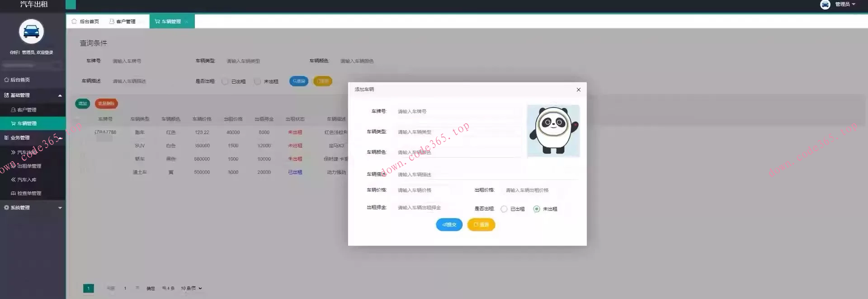The image size is (868, 299).
Task: Click the 确定 pagination confirm button
Action: [151, 288]
